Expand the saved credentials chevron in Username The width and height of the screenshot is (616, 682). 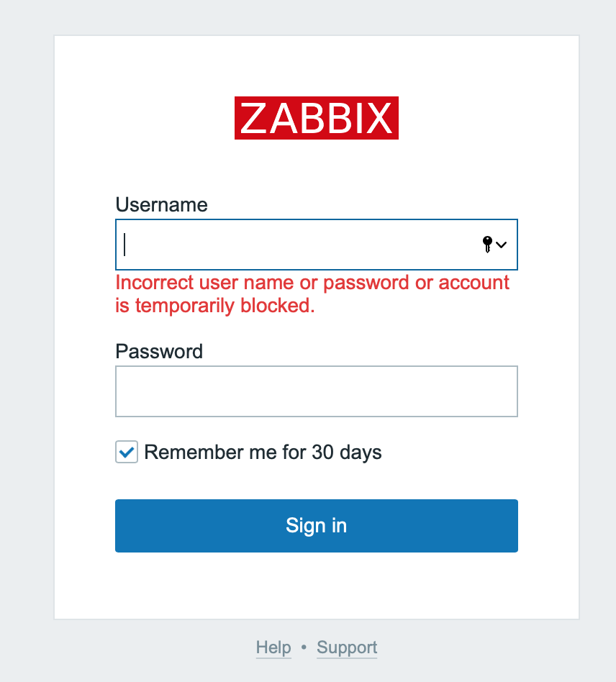502,245
